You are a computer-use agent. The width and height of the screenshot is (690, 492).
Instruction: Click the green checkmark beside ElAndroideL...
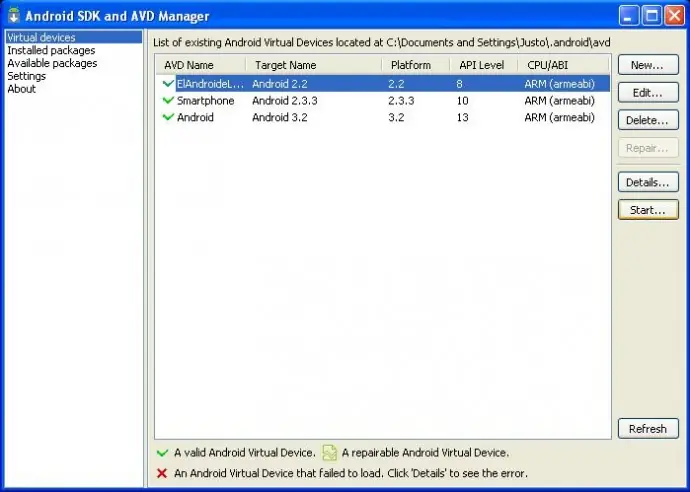(168, 83)
